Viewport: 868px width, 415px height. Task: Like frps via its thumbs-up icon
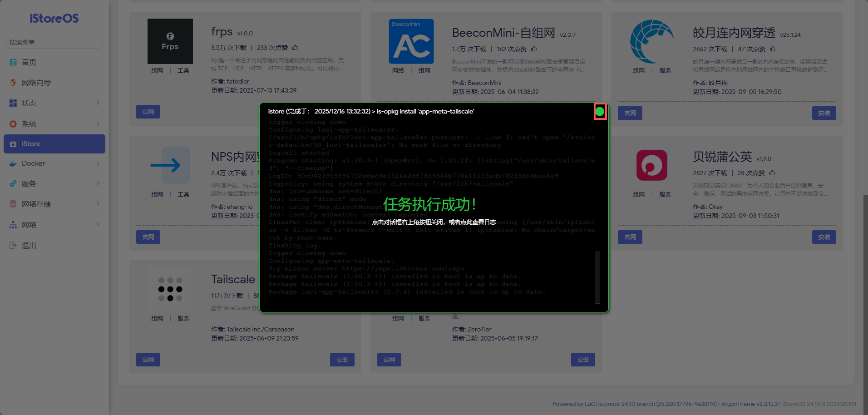[x=296, y=47]
